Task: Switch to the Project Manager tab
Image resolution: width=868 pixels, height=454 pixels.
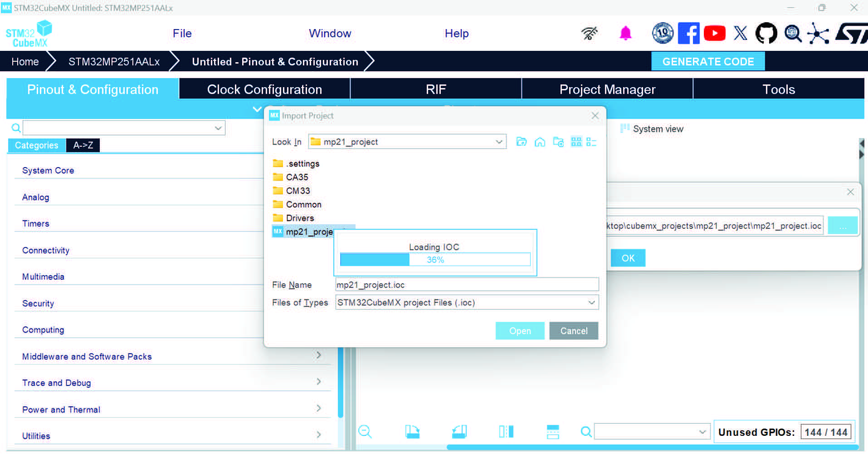Action: pos(607,89)
